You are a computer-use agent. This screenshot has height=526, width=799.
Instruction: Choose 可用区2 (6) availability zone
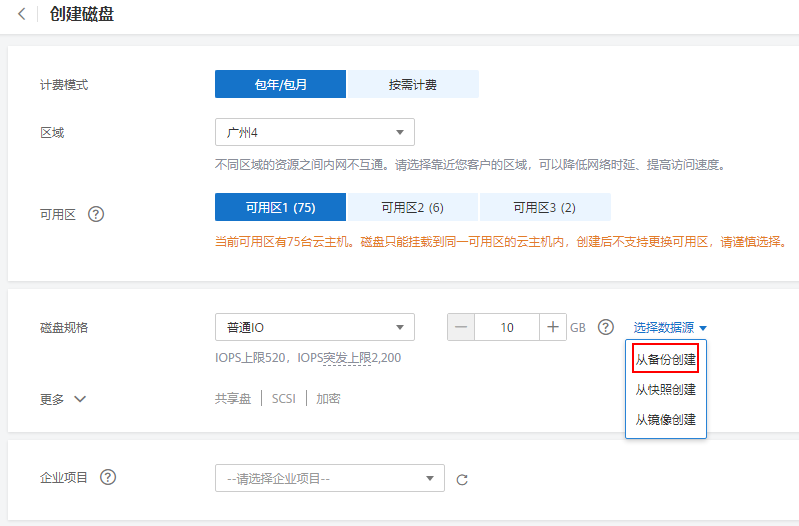[412, 208]
